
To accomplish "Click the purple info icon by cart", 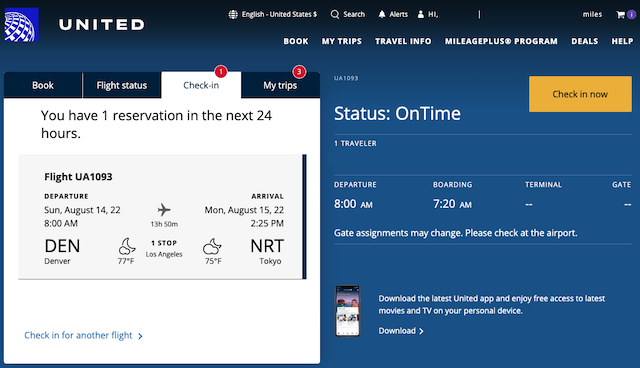I will (x=631, y=15).
